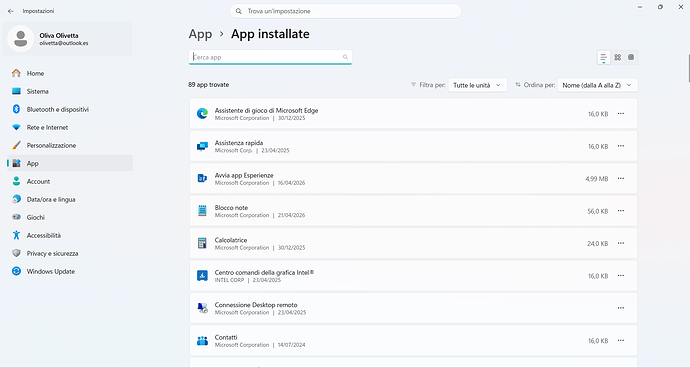This screenshot has height=368, width=690.
Task: Select Centro comandi della grafica Intel name
Action: click(x=264, y=272)
